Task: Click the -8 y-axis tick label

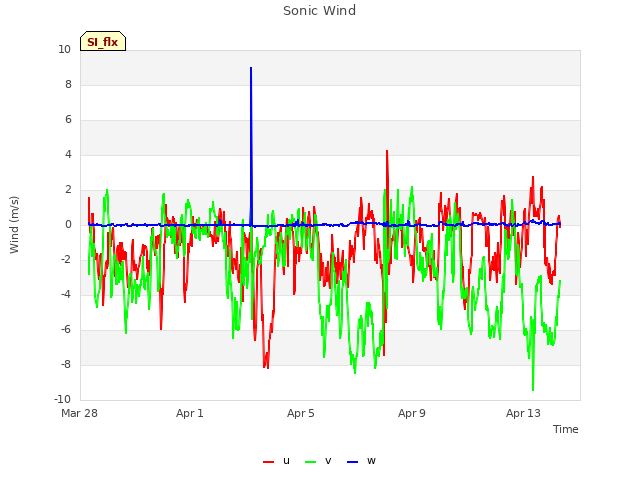Action: coord(66,364)
